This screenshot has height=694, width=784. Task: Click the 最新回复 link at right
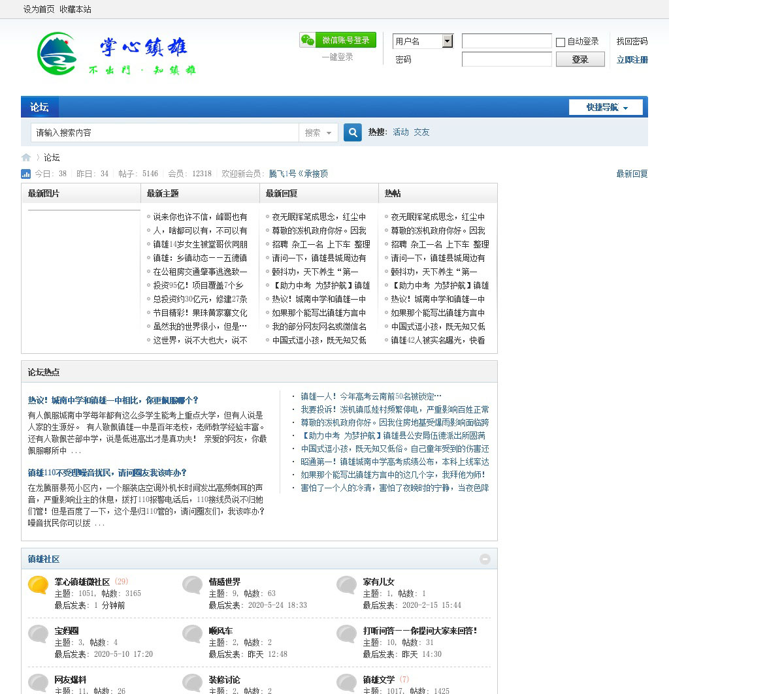coord(632,174)
